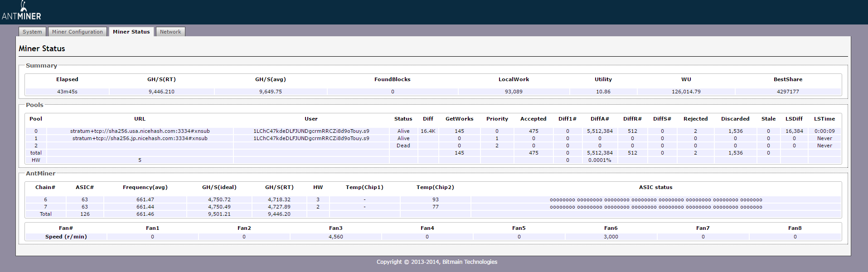
Task: Open the System tab
Action: click(x=32, y=32)
